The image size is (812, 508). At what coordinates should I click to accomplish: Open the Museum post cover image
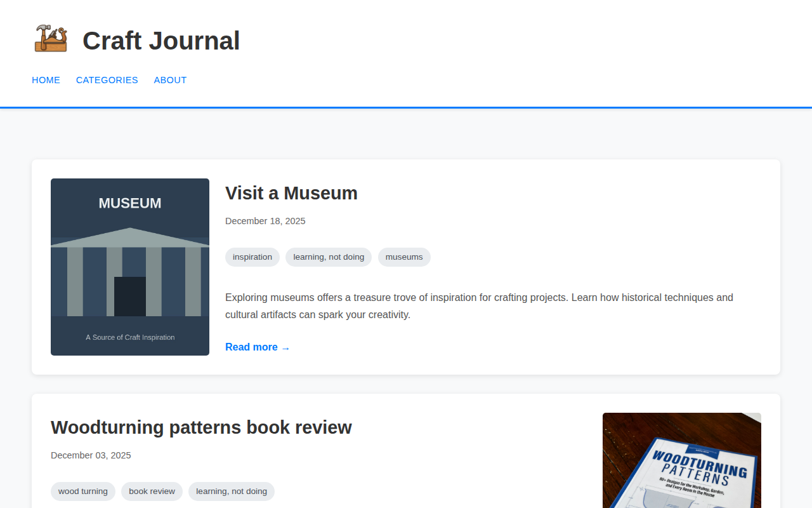(x=130, y=267)
